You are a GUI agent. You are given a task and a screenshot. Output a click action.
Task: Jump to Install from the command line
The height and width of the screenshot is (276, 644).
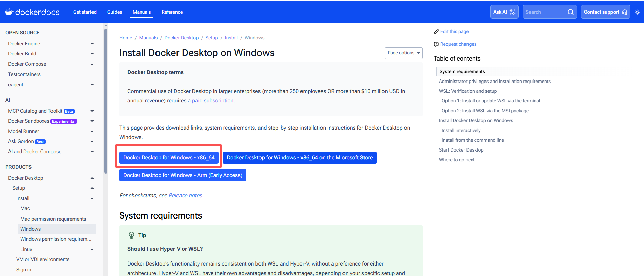(473, 140)
